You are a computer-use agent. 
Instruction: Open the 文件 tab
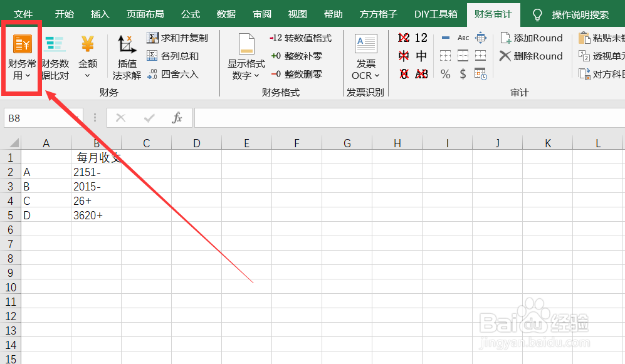[x=23, y=14]
